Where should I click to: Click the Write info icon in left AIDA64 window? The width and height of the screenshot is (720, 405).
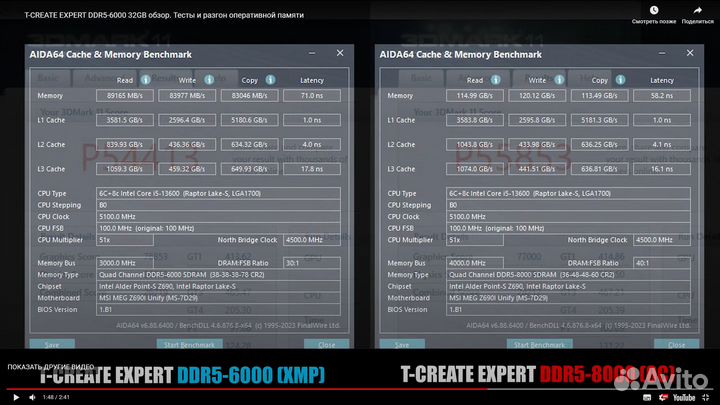coord(209,80)
